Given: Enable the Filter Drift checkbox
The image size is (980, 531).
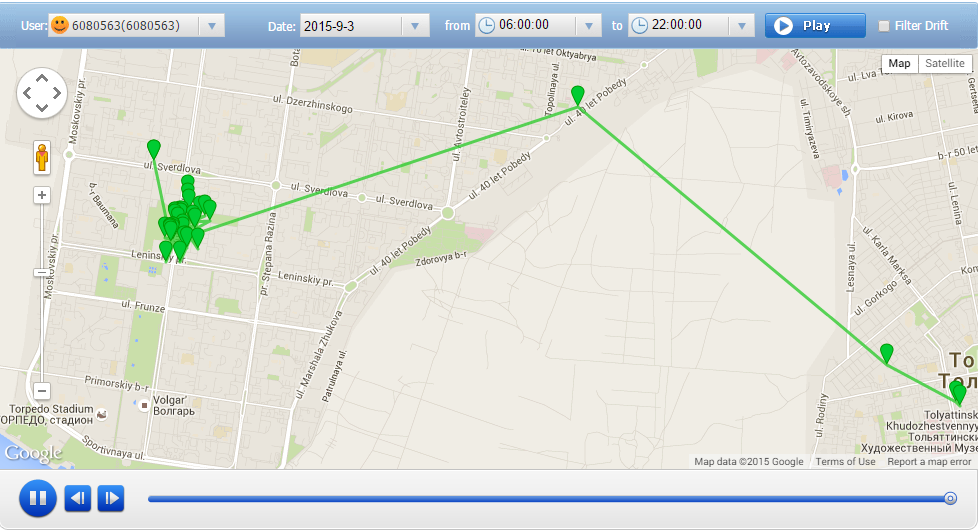Looking at the screenshot, I should click(884, 26).
